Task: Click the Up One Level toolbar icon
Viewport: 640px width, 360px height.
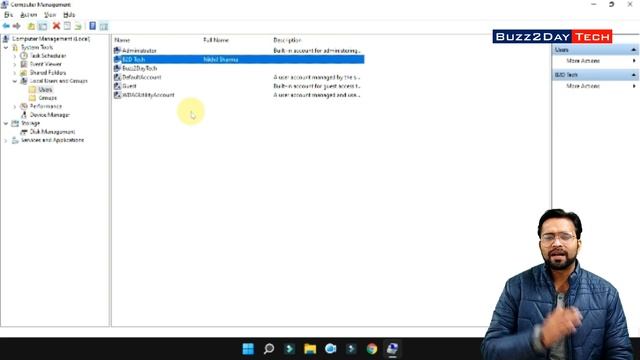Action: pyautogui.click(x=31, y=26)
